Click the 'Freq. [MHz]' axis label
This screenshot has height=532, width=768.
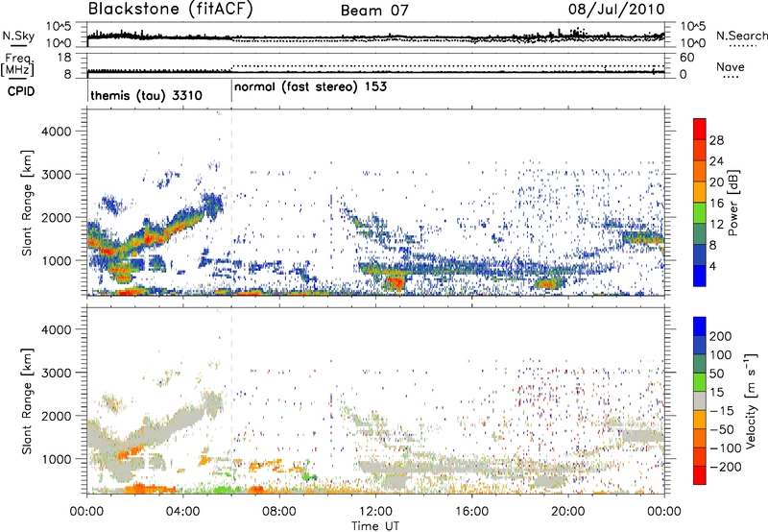[17, 64]
